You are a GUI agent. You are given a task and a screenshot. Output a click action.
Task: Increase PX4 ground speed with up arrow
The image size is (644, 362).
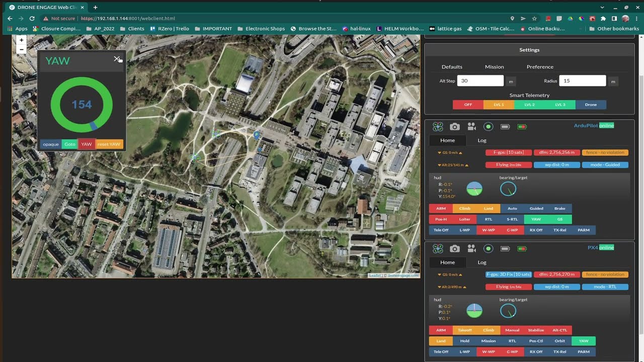[460, 275]
